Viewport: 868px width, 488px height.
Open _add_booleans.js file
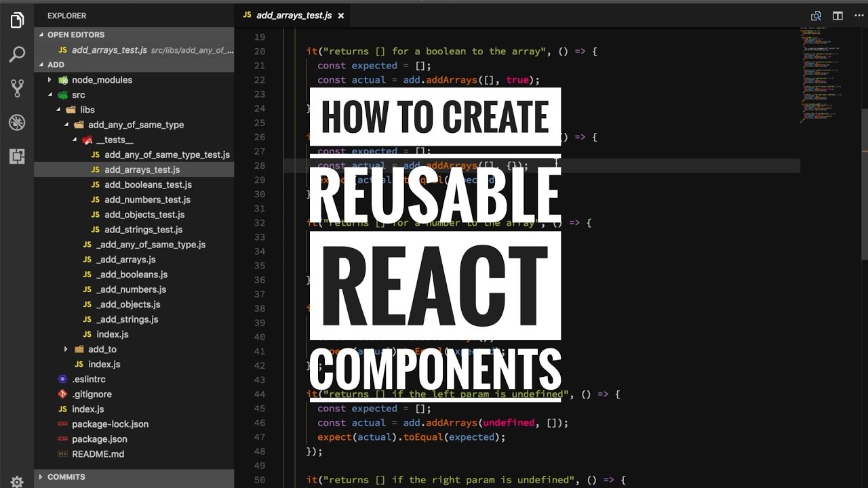click(134, 274)
